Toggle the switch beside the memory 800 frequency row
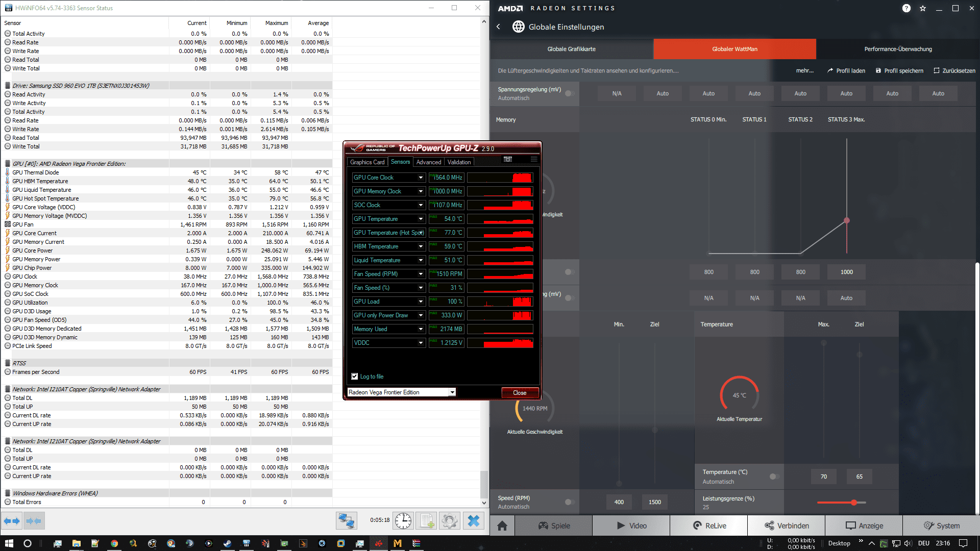The height and width of the screenshot is (551, 980). [570, 272]
